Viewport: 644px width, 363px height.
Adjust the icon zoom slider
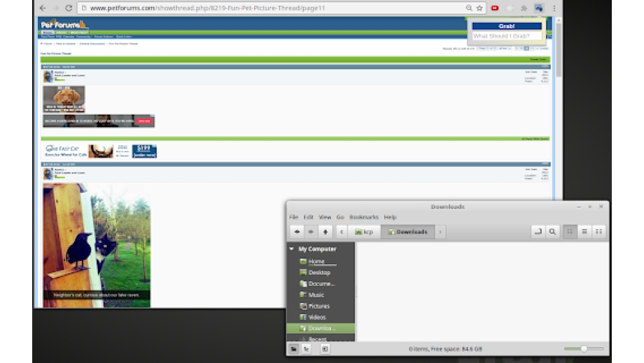pyautogui.click(x=583, y=349)
